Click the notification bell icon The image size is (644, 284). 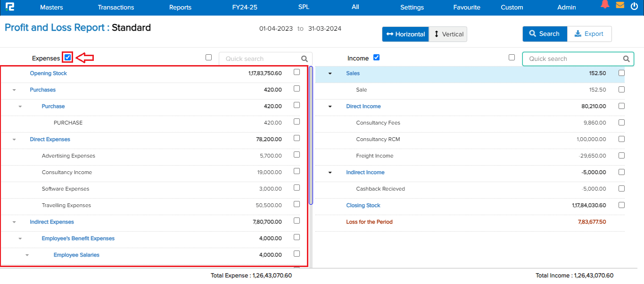[605, 5]
